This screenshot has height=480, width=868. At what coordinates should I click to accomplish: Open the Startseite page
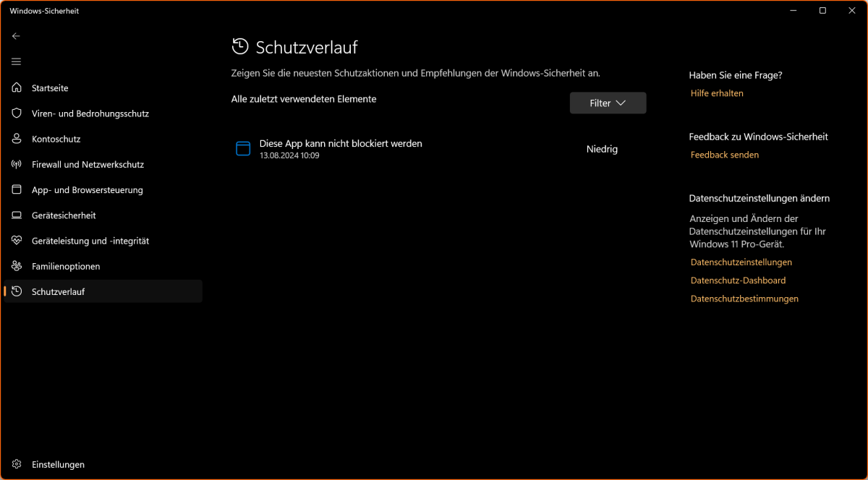tap(103, 87)
